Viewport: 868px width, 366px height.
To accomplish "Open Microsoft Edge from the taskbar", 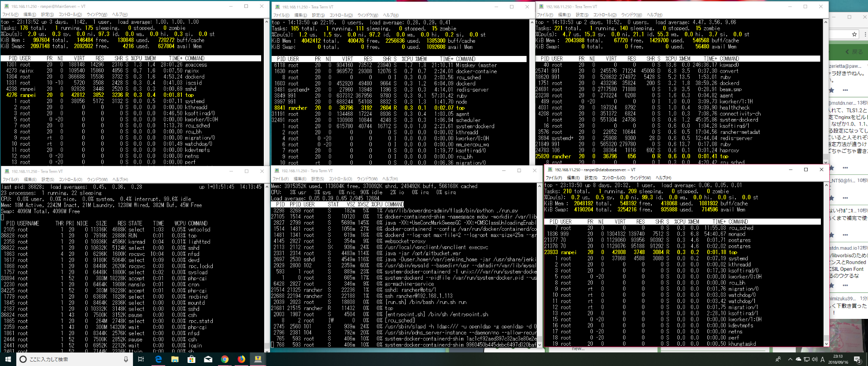I will pyautogui.click(x=158, y=359).
